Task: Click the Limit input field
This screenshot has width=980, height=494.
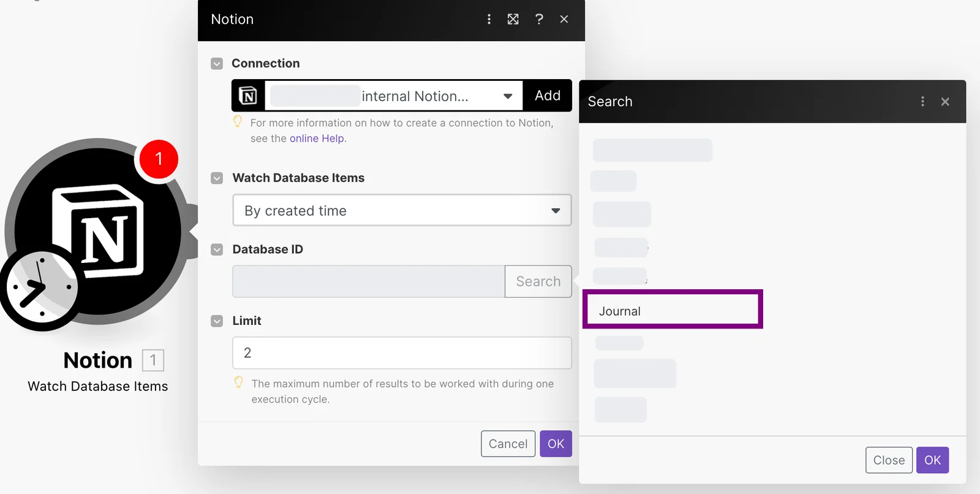Action: 402,353
